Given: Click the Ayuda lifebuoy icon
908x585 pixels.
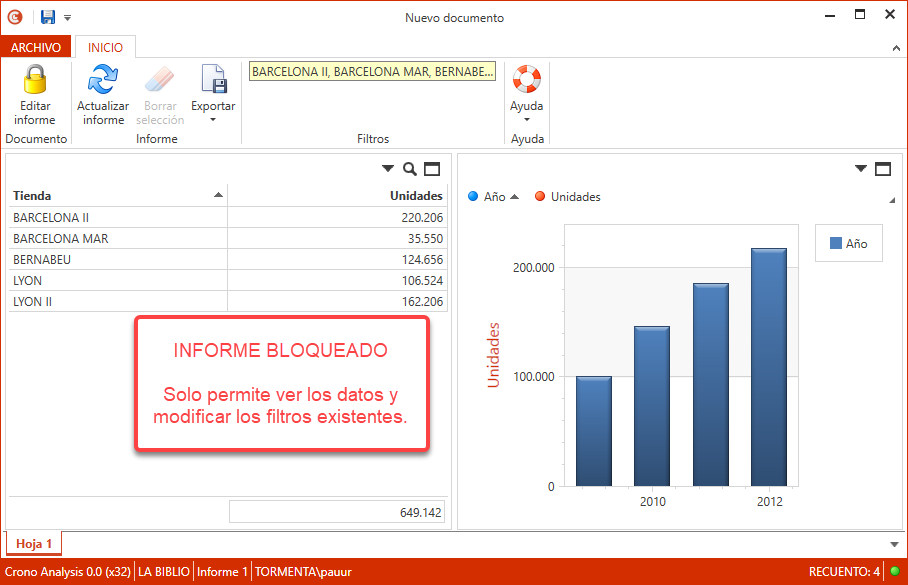Looking at the screenshot, I should [x=527, y=76].
